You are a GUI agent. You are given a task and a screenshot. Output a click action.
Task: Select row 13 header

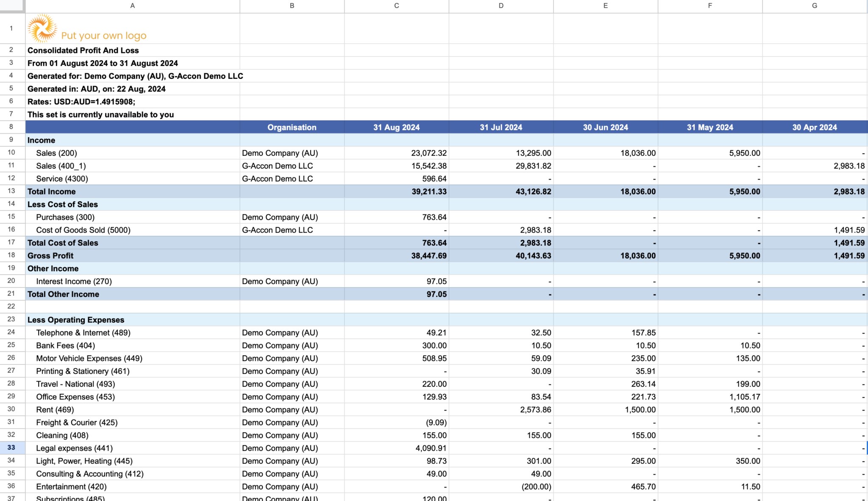(x=11, y=191)
